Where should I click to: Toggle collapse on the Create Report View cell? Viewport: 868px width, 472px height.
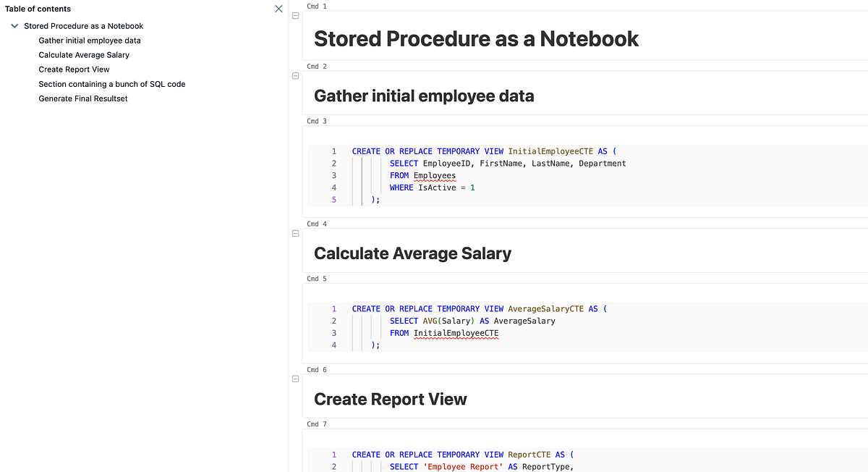(295, 378)
